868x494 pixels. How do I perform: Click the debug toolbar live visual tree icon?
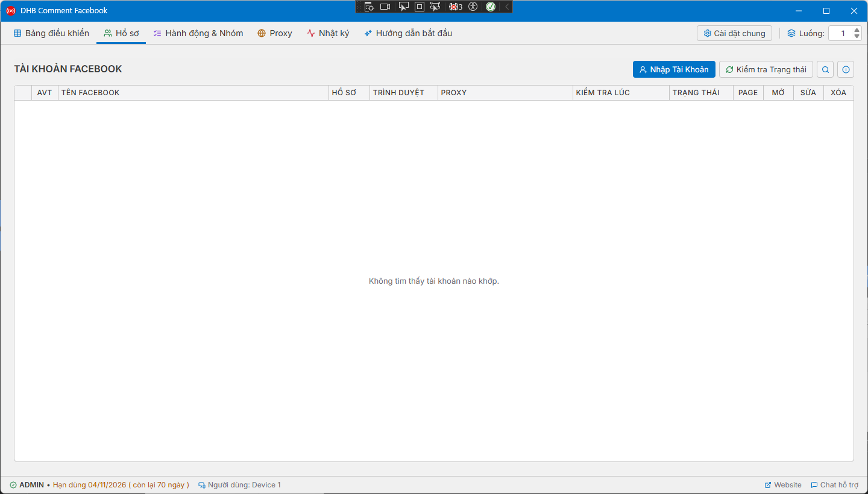(369, 7)
